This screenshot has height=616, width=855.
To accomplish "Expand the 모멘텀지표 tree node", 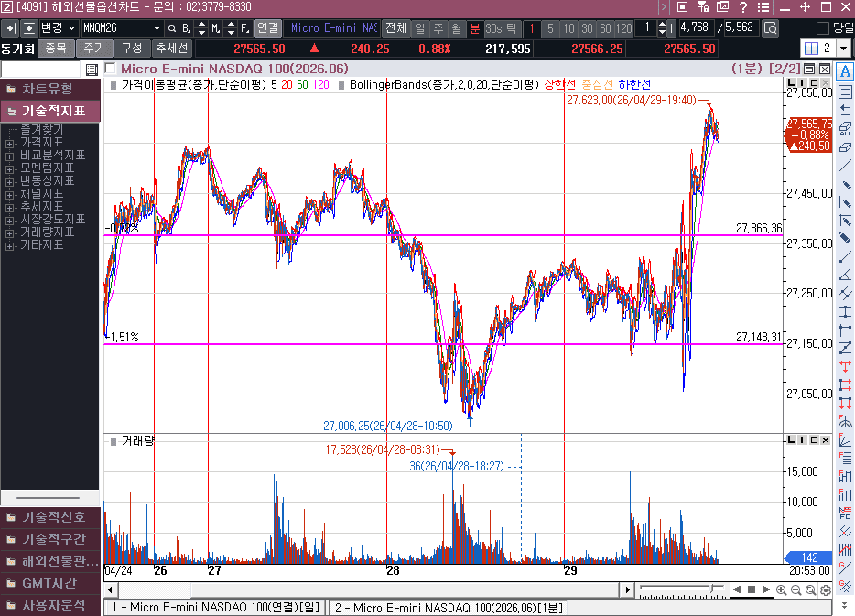I will [x=9, y=169].
